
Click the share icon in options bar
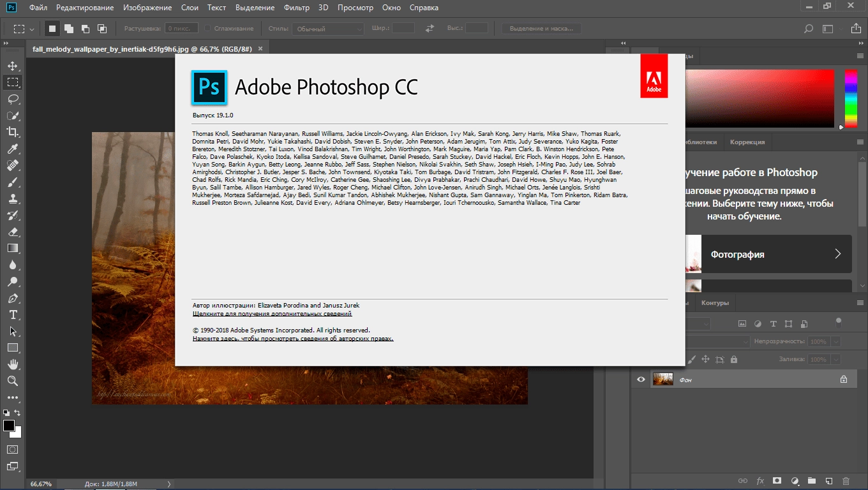(x=855, y=29)
